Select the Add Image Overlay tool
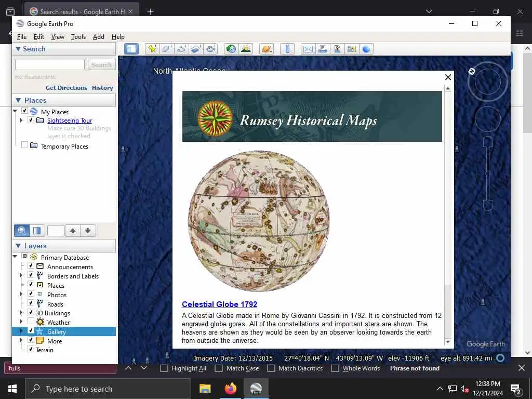This screenshot has width=532, height=399. (x=196, y=49)
